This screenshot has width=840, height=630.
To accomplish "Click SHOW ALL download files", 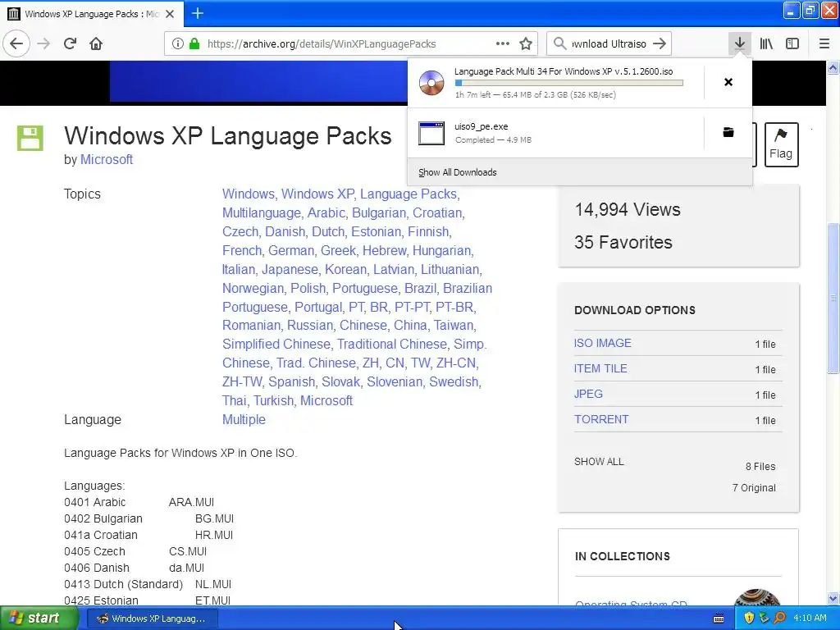I will (x=599, y=462).
